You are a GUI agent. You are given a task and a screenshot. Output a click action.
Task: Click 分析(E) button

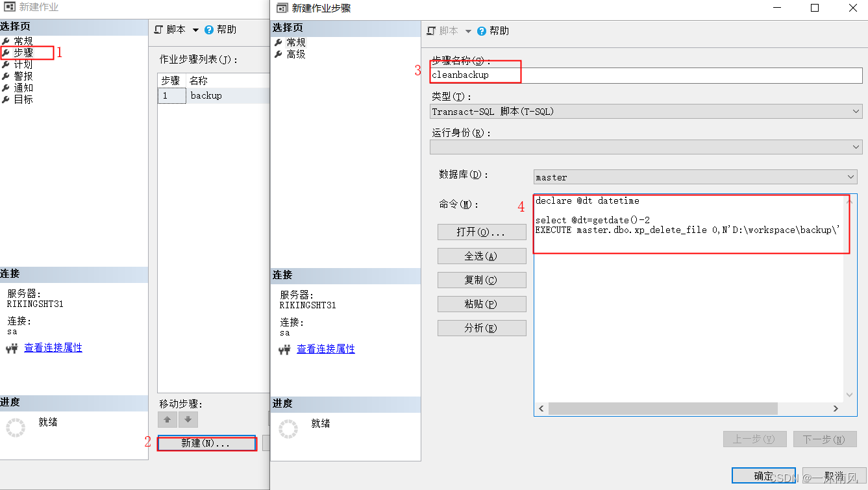(x=482, y=328)
